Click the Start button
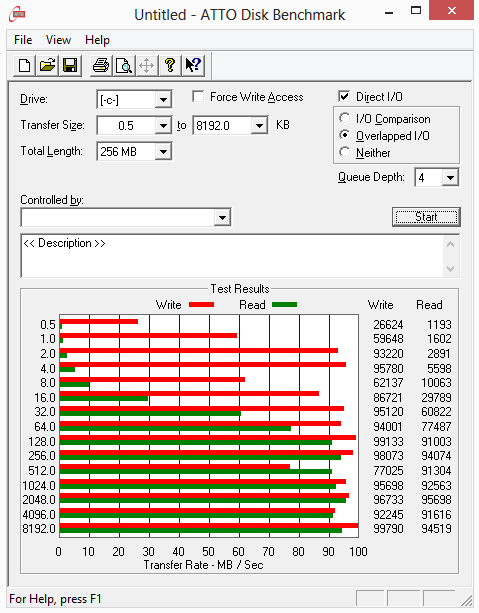This screenshot has height=613, width=479. click(426, 217)
